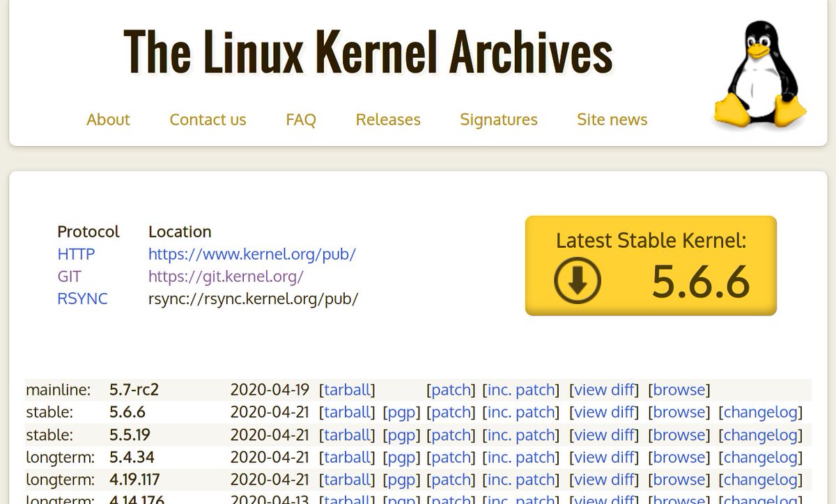Browse longterm 5.4.34 source

tap(679, 457)
